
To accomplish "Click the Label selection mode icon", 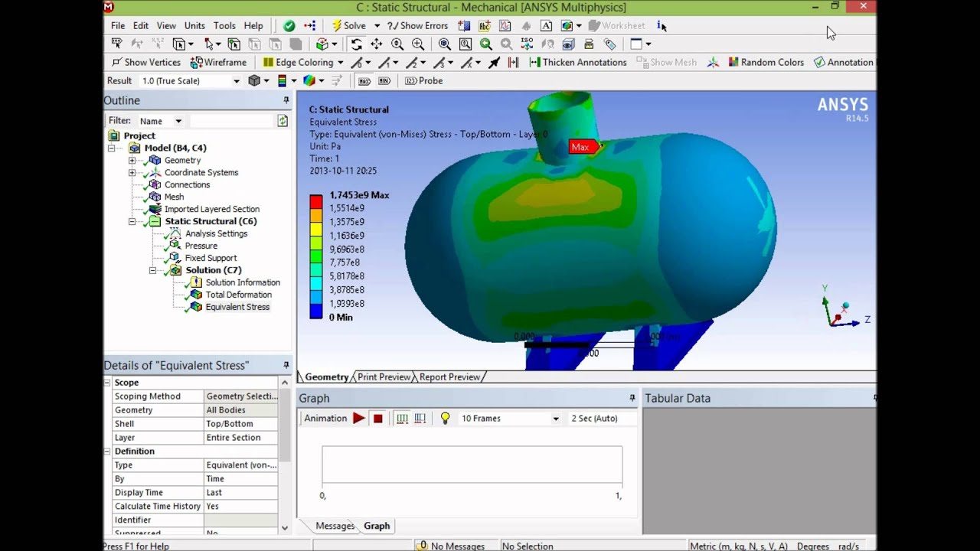I will [118, 44].
